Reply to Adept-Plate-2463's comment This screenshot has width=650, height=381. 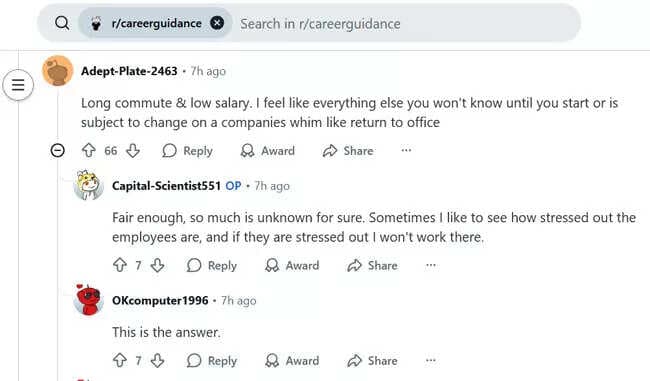point(187,150)
